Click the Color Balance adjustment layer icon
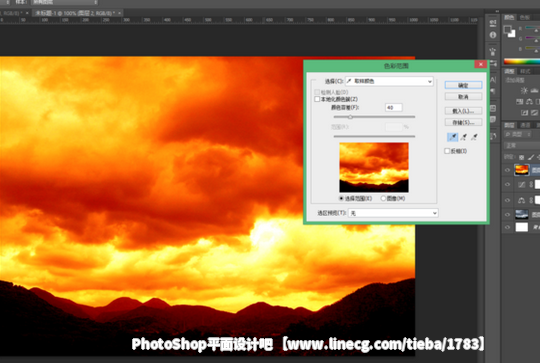Image resolution: width=540 pixels, height=363 pixels. [x=521, y=200]
